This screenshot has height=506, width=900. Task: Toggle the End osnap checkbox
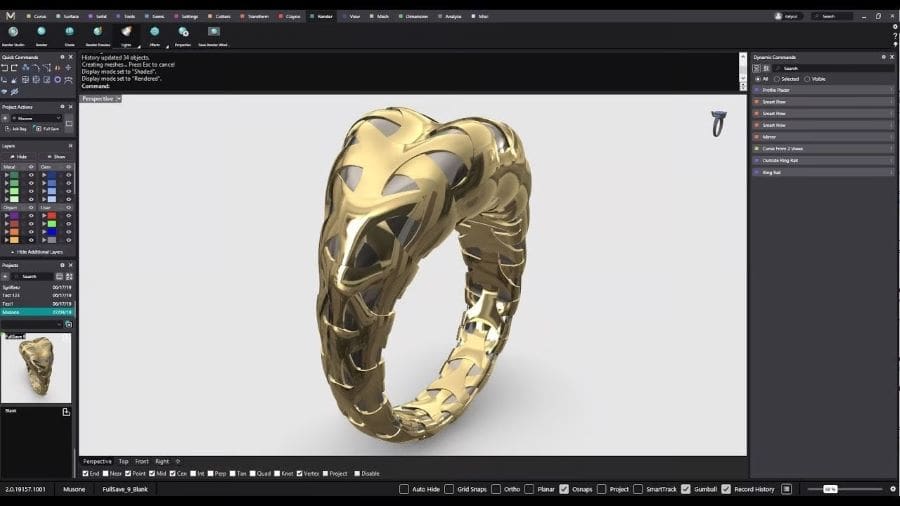[86, 474]
